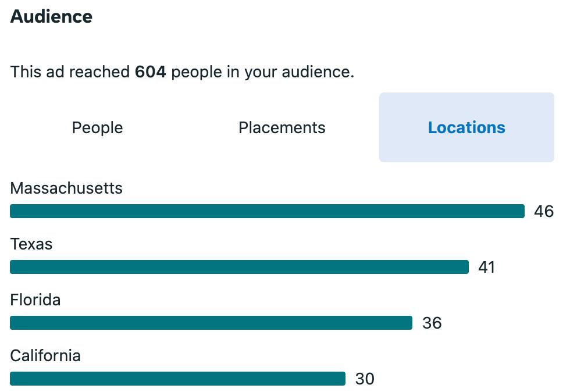Click the word 'audience.' ending the sentence

coord(318,72)
